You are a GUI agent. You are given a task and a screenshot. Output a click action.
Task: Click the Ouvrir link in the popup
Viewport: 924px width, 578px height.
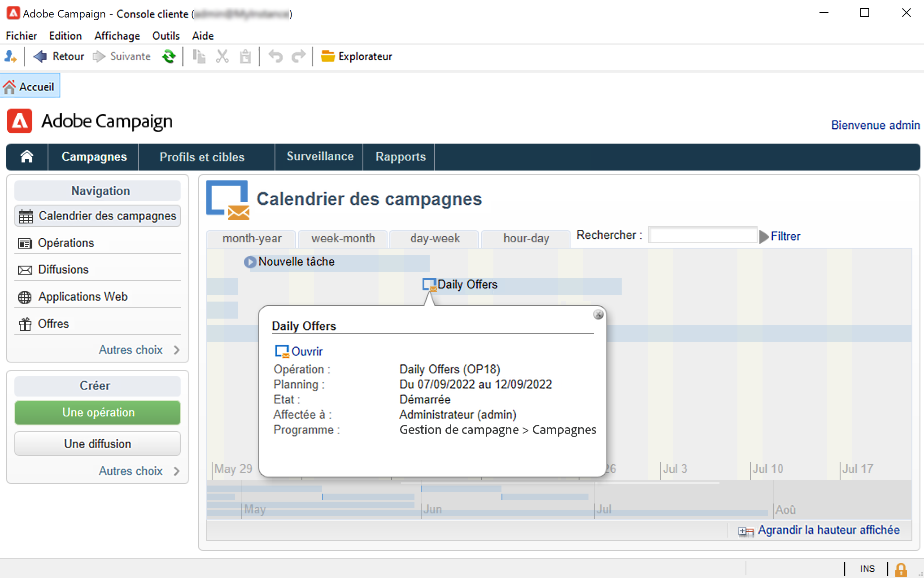pos(307,351)
